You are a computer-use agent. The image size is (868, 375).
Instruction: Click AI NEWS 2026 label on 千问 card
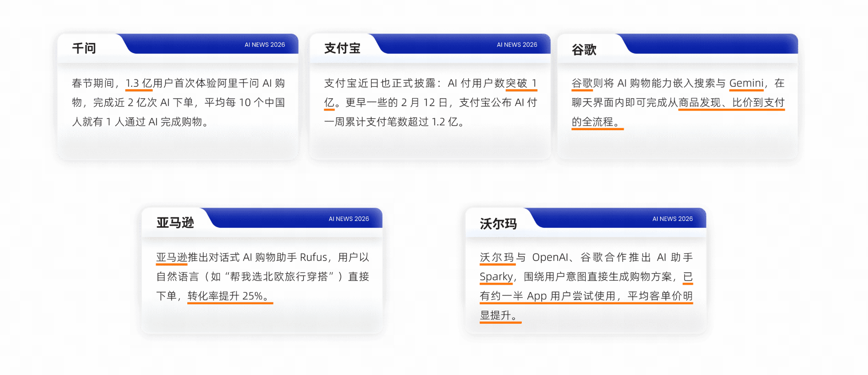point(265,44)
